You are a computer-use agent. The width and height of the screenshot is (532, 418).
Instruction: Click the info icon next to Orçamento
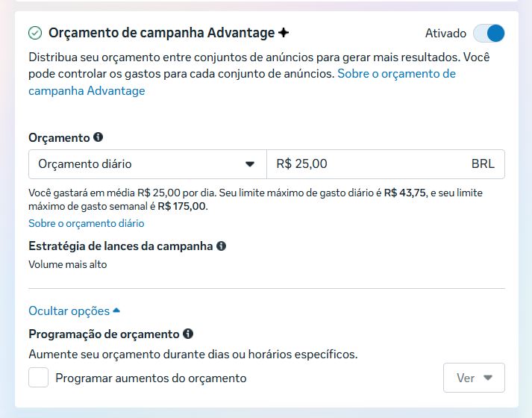[x=98, y=137]
